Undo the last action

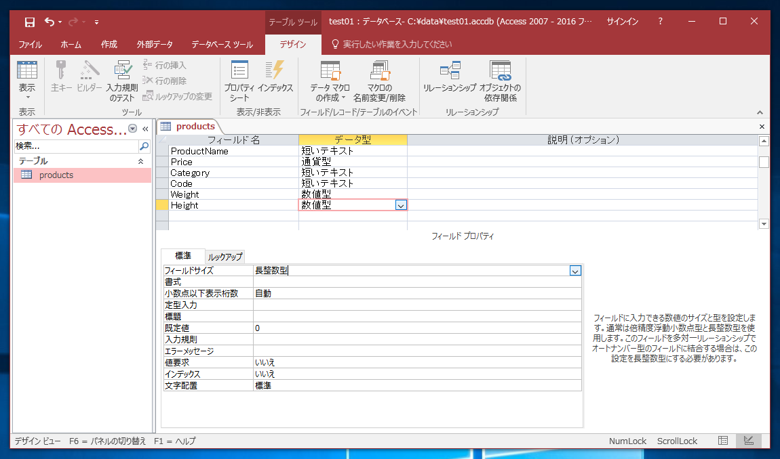tap(49, 22)
